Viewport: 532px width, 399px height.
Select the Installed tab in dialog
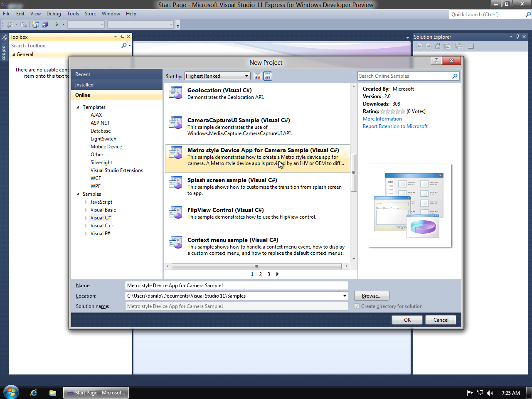point(117,85)
